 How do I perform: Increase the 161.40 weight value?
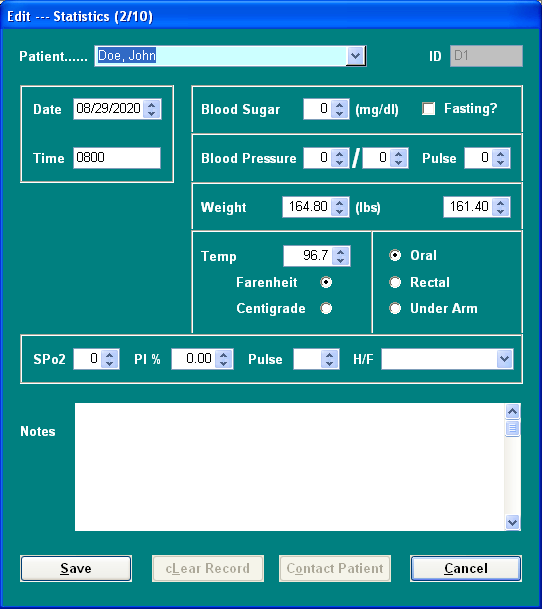[x=500, y=202]
